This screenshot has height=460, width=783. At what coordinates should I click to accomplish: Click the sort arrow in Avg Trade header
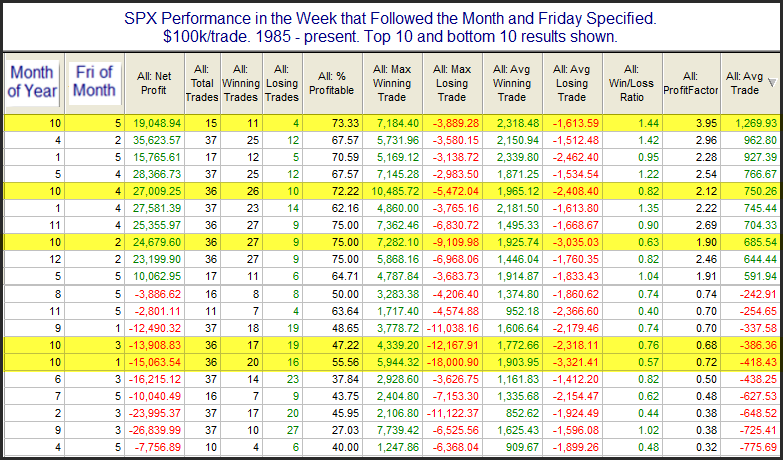773,82
